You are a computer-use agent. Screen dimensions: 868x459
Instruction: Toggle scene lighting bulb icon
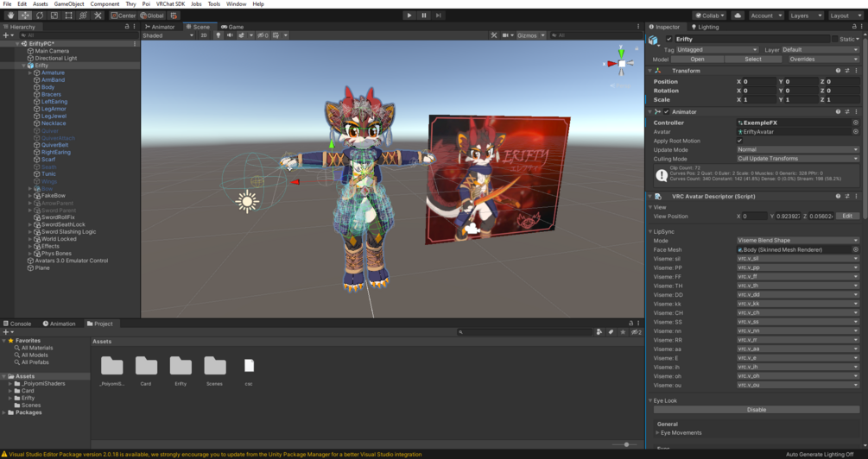(219, 35)
